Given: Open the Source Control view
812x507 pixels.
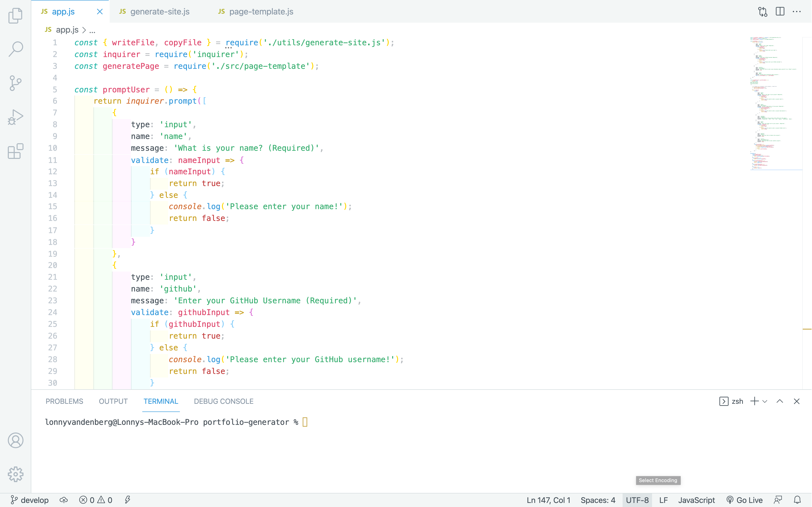Looking at the screenshot, I should point(15,83).
